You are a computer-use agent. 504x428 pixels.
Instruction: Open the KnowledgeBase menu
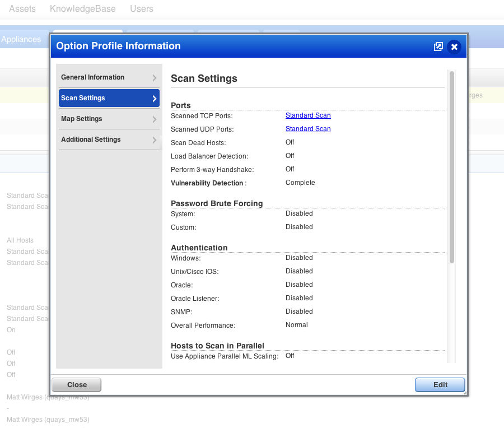tap(83, 8)
